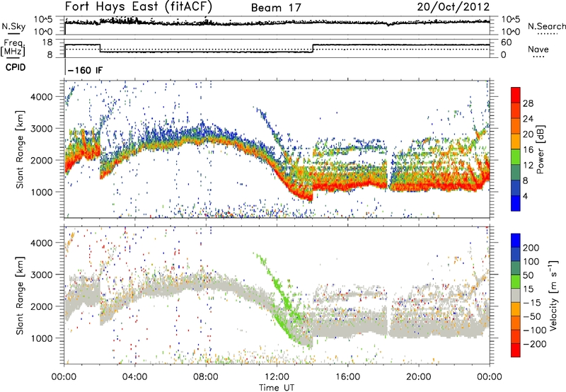Click the 'CPID' label
Image resolution: width=566 pixels, height=392 pixels.
[16, 67]
